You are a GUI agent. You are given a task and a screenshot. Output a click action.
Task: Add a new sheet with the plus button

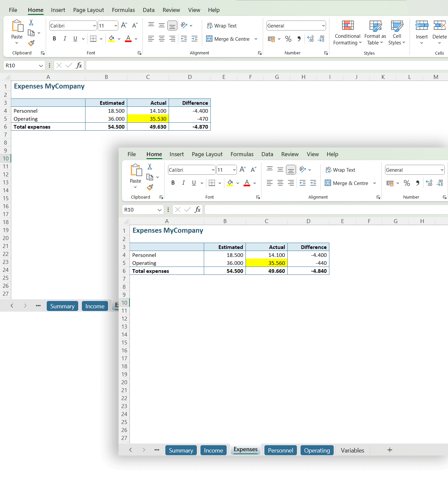(x=390, y=450)
